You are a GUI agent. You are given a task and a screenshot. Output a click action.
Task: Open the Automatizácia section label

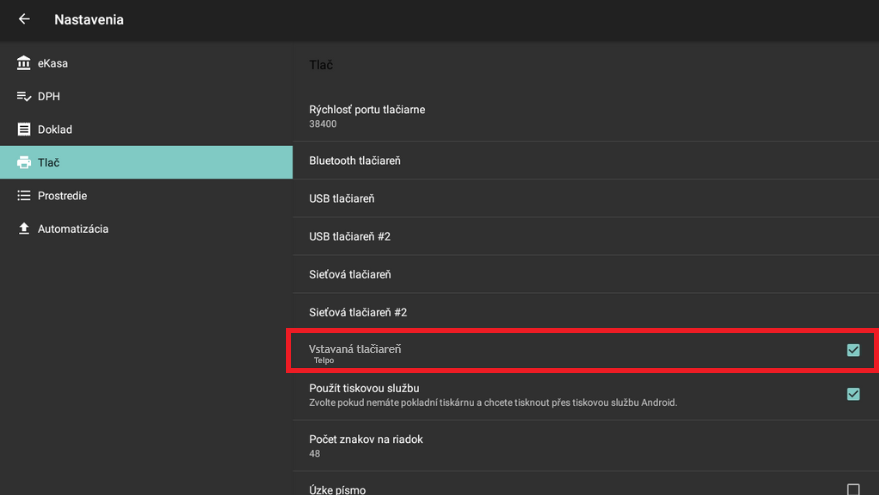pos(73,229)
